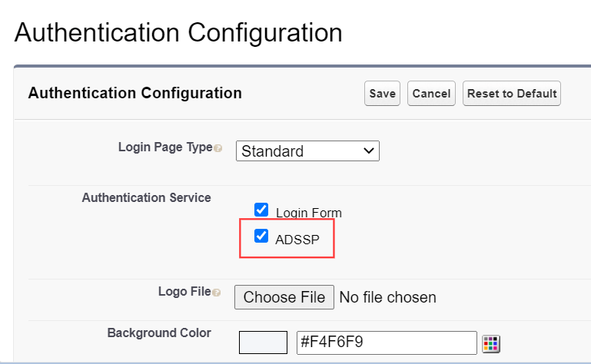Click the Logo File label

(184, 291)
